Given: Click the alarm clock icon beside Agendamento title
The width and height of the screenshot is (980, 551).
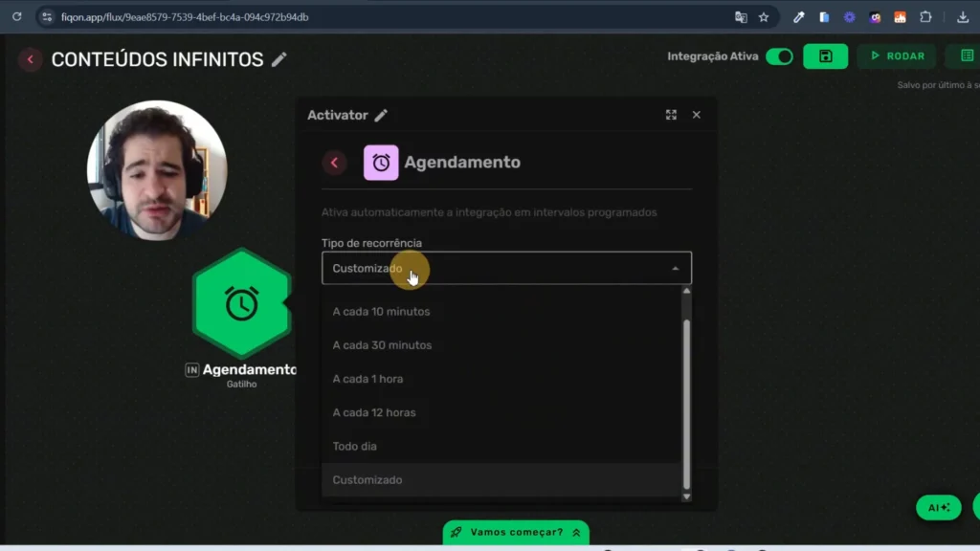Looking at the screenshot, I should coord(381,163).
